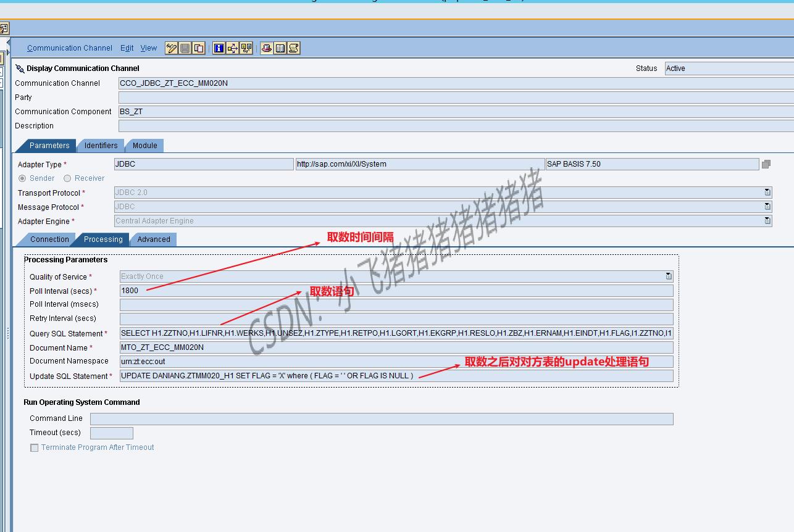This screenshot has height=532, width=794.
Task: Click the scroll document icon in toolbar
Action: 294,48
